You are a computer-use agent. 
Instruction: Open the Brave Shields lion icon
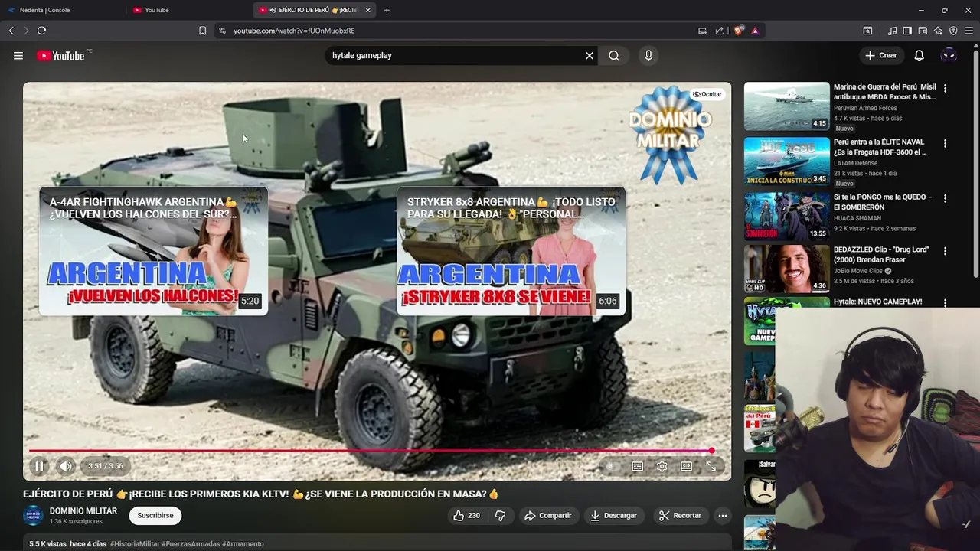pos(739,31)
